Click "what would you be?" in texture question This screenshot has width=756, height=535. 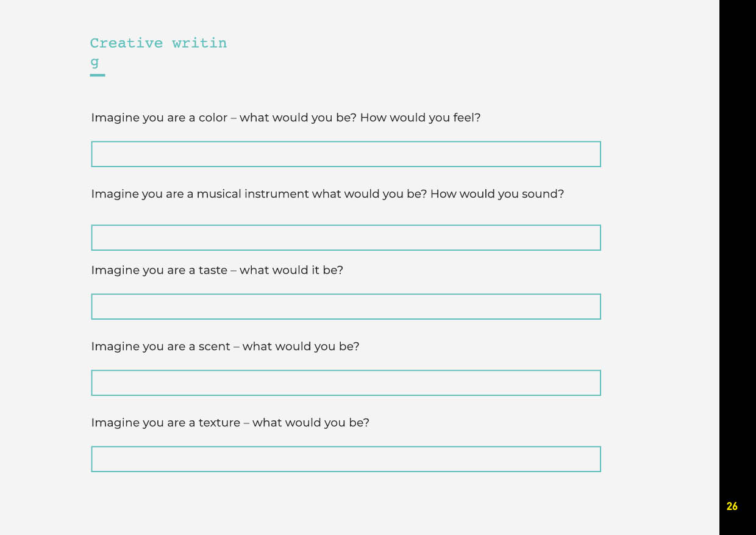click(311, 423)
